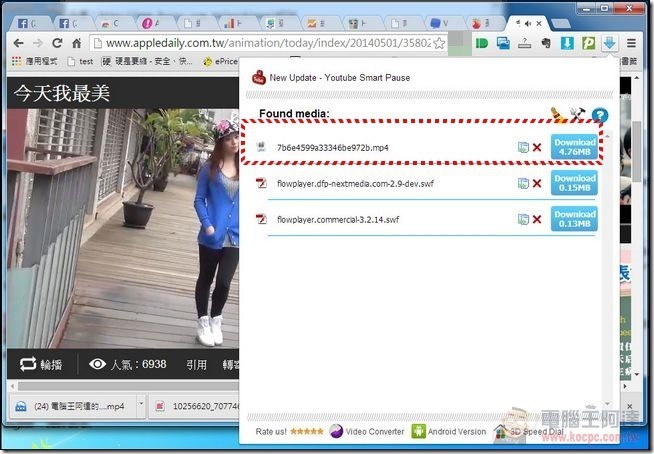Reload the current page
Viewport: 654px width, 454px height.
tap(56, 43)
